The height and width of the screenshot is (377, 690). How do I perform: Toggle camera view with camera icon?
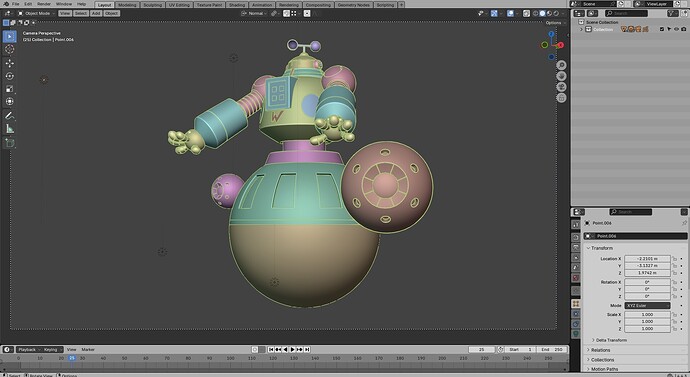coord(561,87)
